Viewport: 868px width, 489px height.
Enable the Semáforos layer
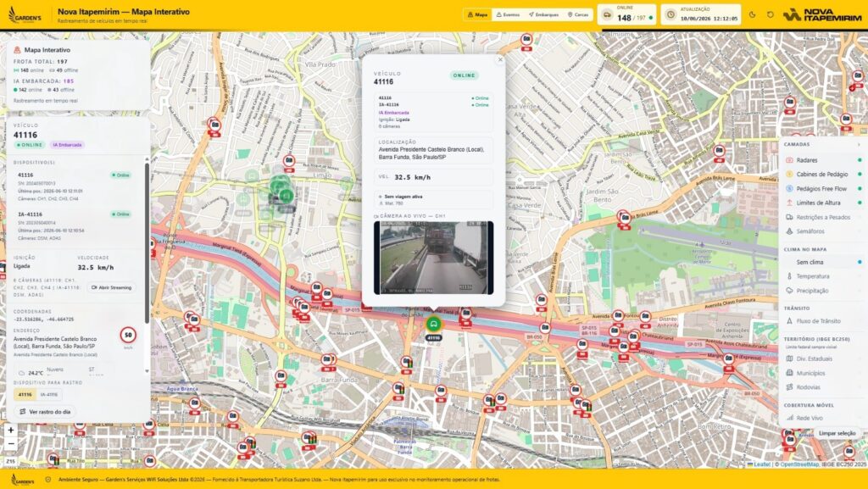tap(824, 231)
